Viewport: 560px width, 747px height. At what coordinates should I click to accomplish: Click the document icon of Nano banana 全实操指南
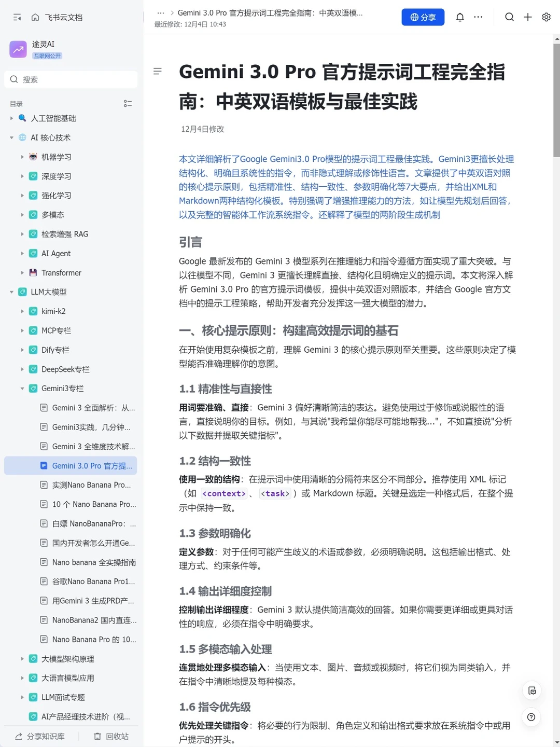pyautogui.click(x=44, y=562)
